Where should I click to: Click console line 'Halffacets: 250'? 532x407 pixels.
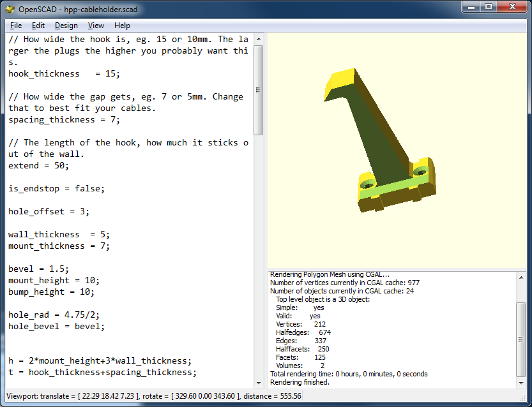(x=302, y=349)
